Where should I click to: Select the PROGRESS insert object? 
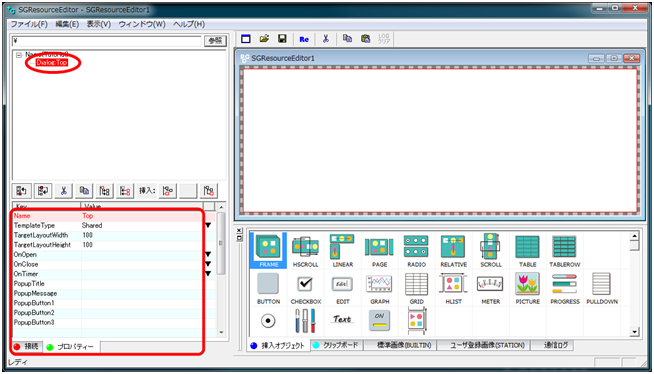[x=564, y=288]
